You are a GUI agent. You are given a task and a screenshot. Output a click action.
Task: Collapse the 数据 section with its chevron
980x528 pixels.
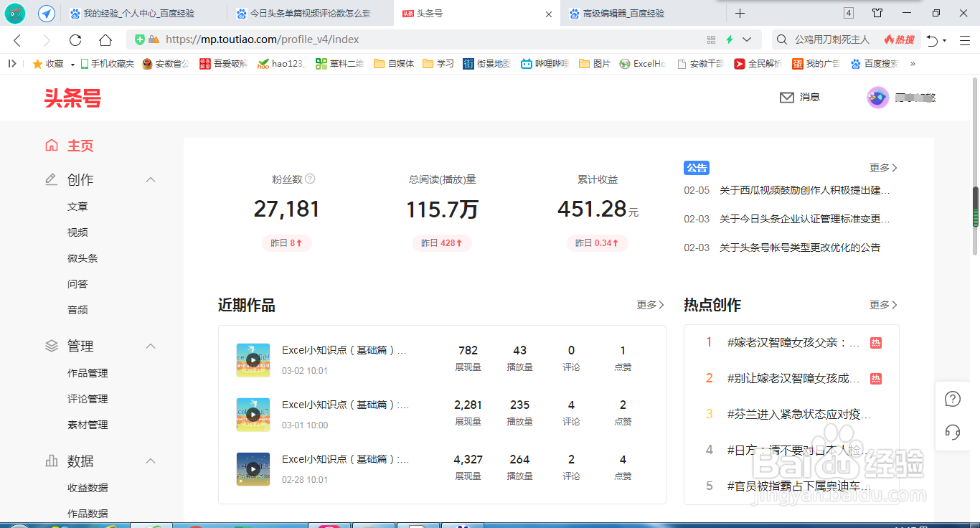click(x=151, y=461)
